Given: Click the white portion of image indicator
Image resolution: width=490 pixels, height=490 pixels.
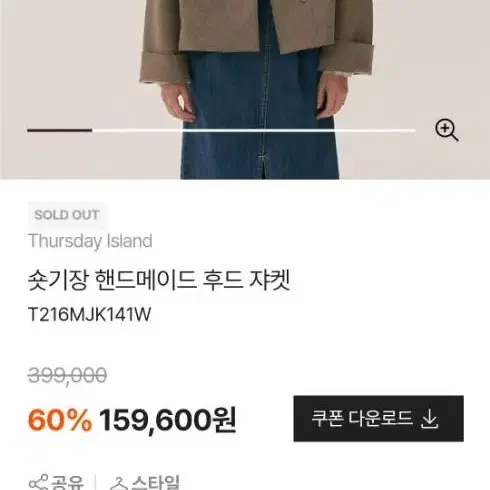Looking at the screenshot, I should tap(254, 130).
